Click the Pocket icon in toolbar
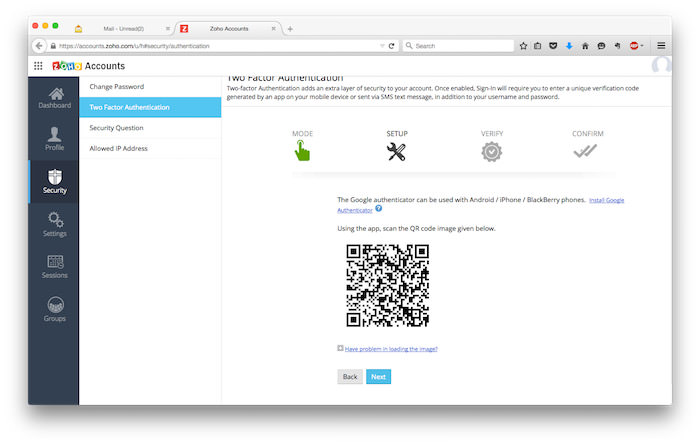The height and width of the screenshot is (445, 700). click(553, 46)
